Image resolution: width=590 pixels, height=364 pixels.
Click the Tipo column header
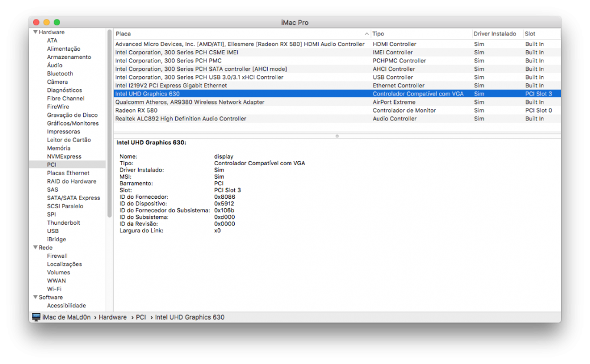point(421,34)
